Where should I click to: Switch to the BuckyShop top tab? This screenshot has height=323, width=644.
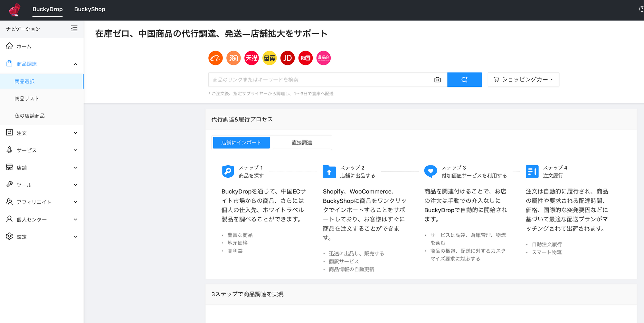(90, 9)
